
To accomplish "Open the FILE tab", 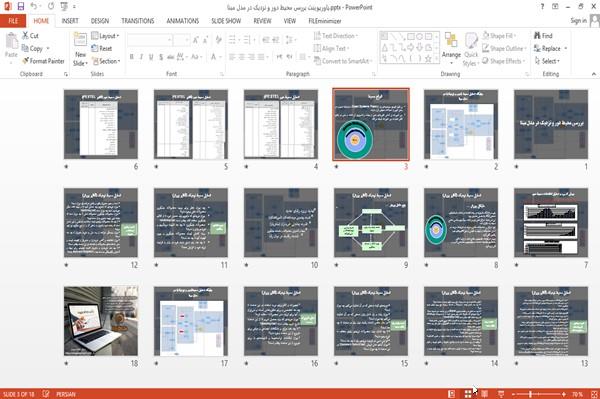I will 13,21.
